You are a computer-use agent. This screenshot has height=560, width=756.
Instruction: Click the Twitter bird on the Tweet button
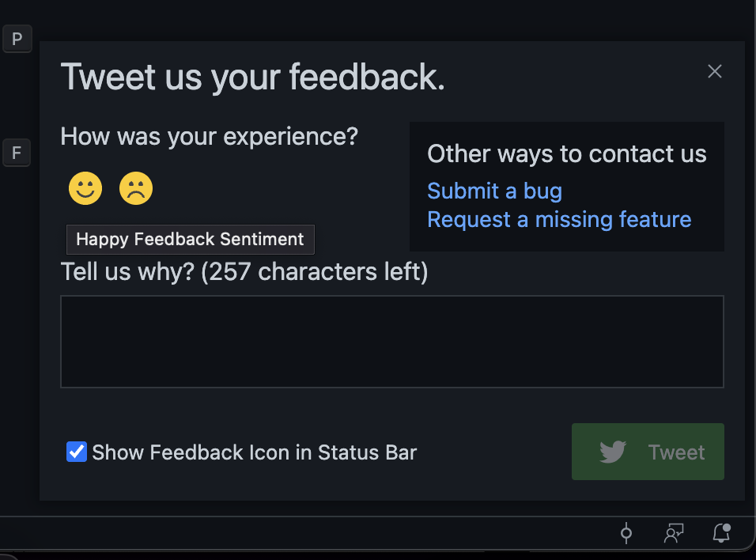[612, 452]
